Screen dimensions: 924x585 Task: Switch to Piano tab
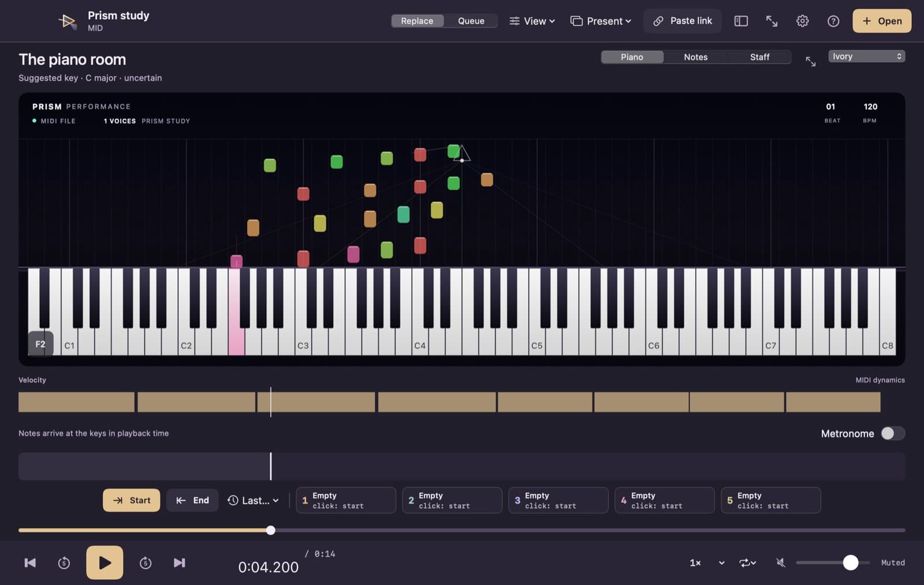632,57
